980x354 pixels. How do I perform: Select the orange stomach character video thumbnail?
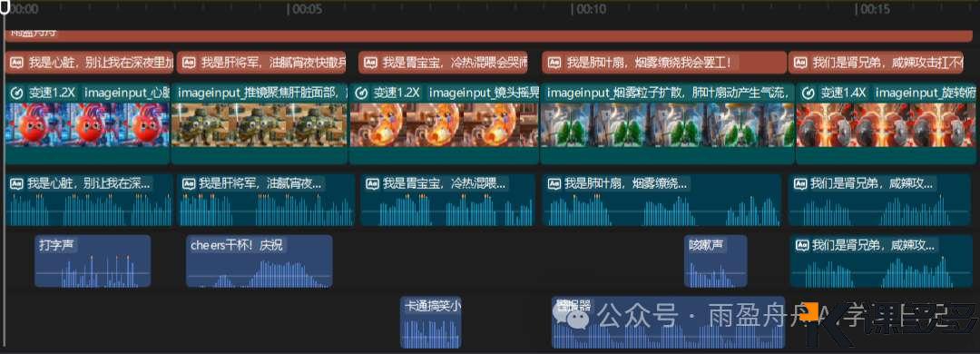(444, 124)
